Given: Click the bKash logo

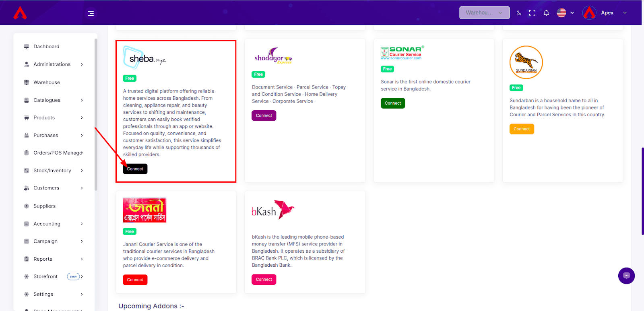Looking at the screenshot, I should (x=273, y=210).
